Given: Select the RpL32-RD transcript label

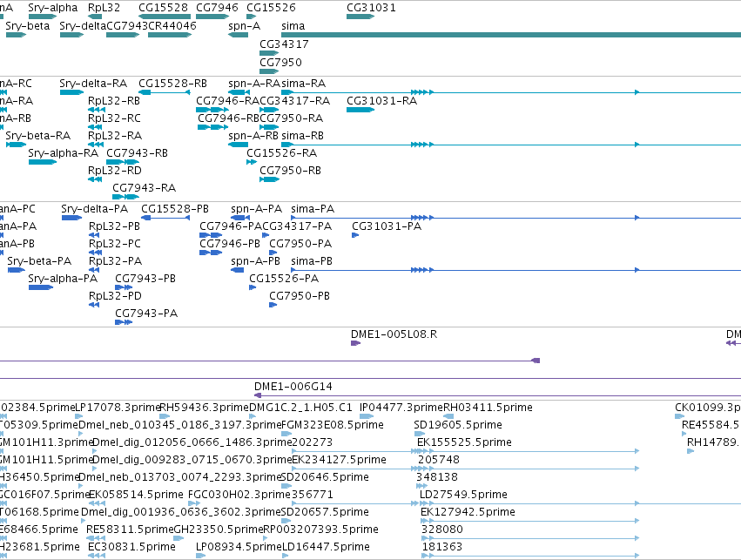Looking at the screenshot, I should pyautogui.click(x=115, y=171).
